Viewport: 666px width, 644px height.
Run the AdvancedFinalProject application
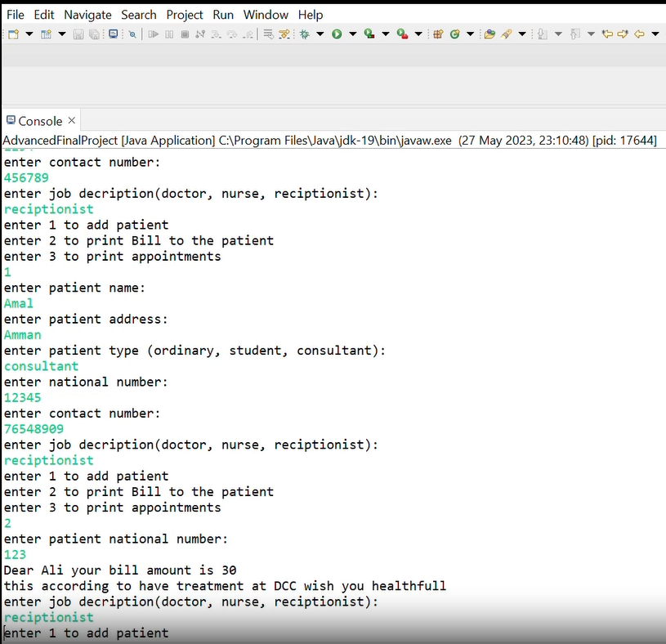pyautogui.click(x=336, y=33)
